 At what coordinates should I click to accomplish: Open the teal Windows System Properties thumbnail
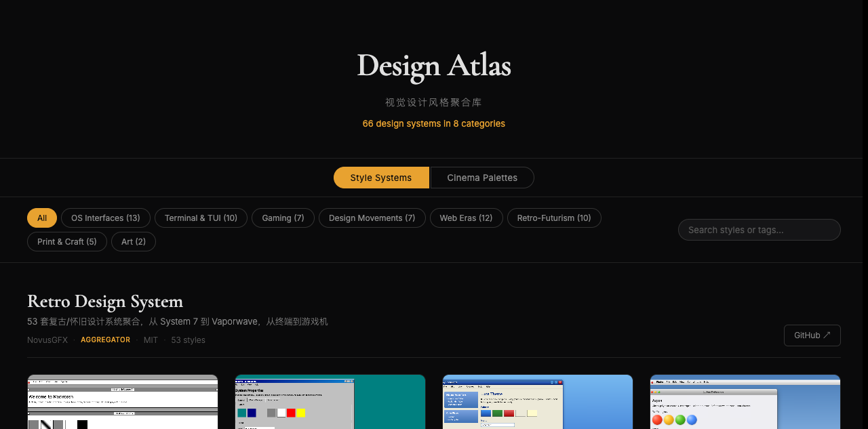click(x=330, y=402)
